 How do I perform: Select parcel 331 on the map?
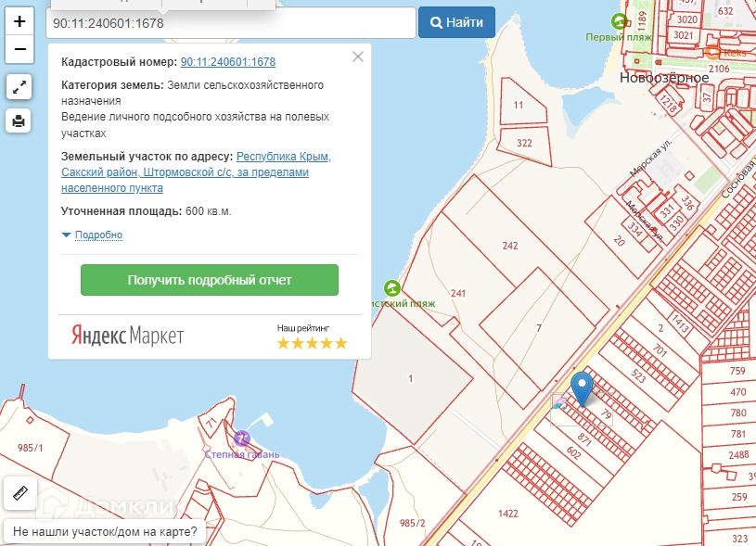666,211
